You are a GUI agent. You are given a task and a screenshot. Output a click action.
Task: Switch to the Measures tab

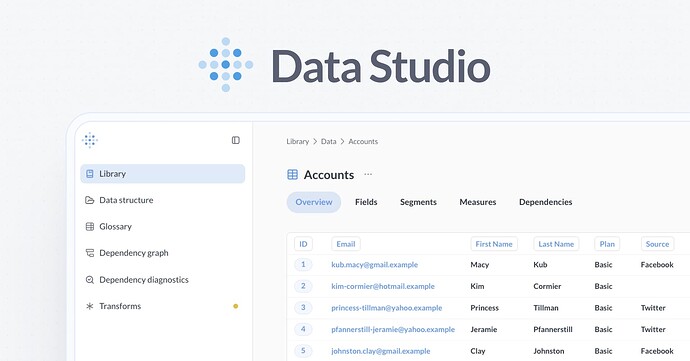click(477, 202)
